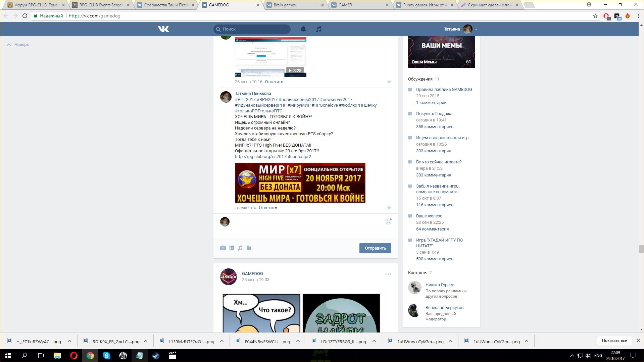The width and height of the screenshot is (644, 362).
Task: Click Показать все downloads button
Action: point(614,341)
